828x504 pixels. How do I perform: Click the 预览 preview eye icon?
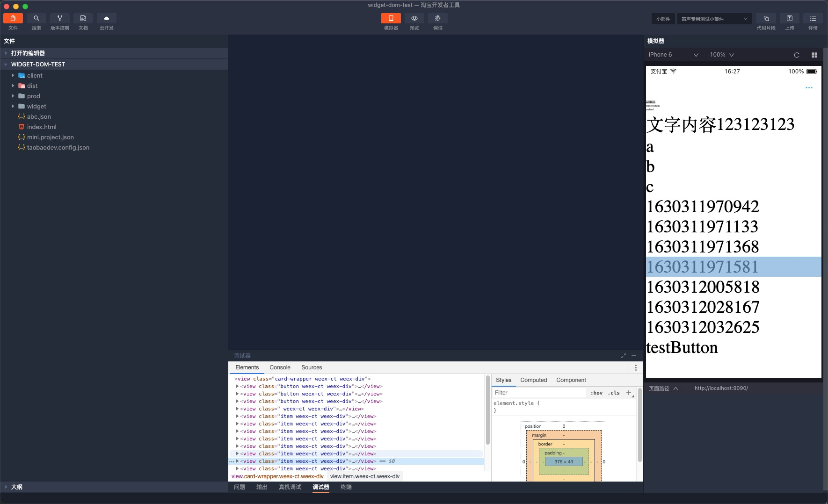[x=414, y=18]
